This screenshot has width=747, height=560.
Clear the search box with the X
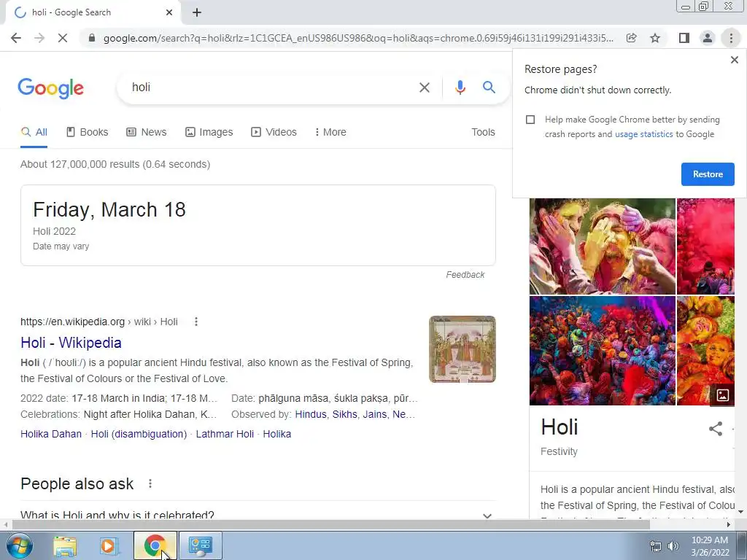tap(424, 87)
